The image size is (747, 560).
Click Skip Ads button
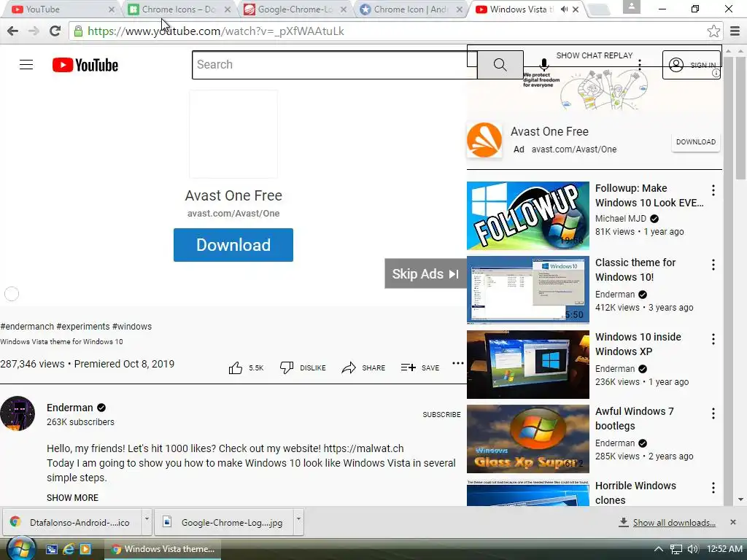[425, 274]
